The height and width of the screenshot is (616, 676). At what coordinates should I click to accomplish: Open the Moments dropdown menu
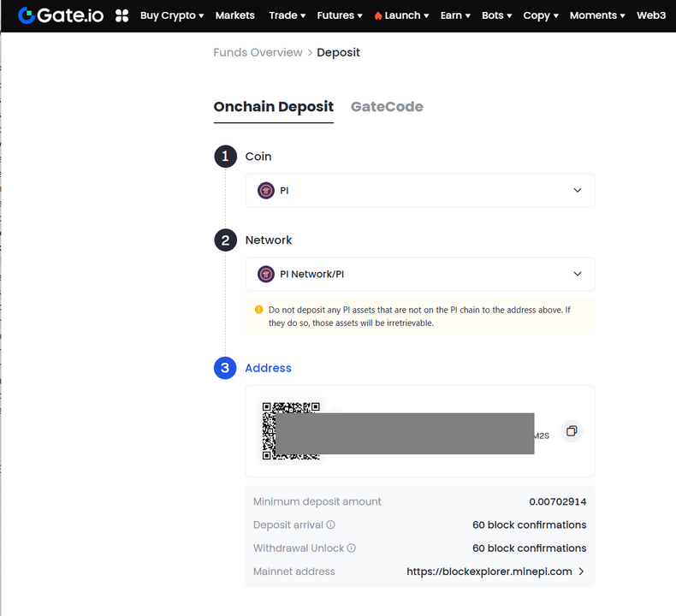point(597,15)
